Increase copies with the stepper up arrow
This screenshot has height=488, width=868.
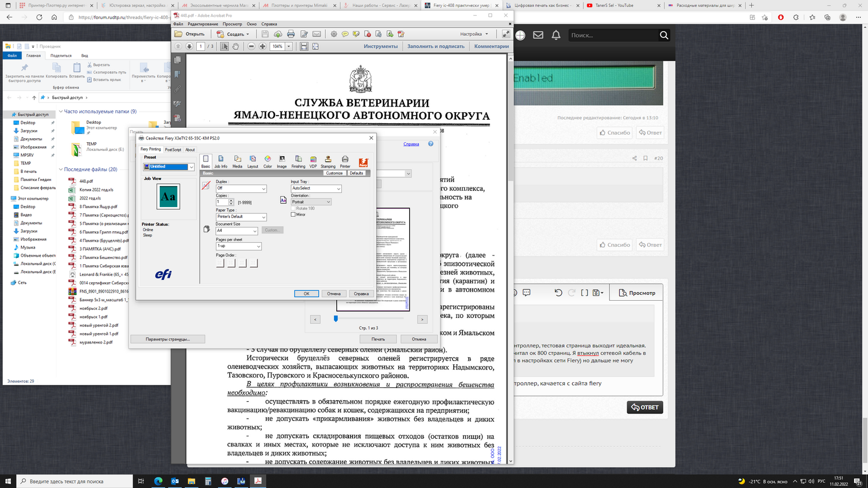pos(231,201)
